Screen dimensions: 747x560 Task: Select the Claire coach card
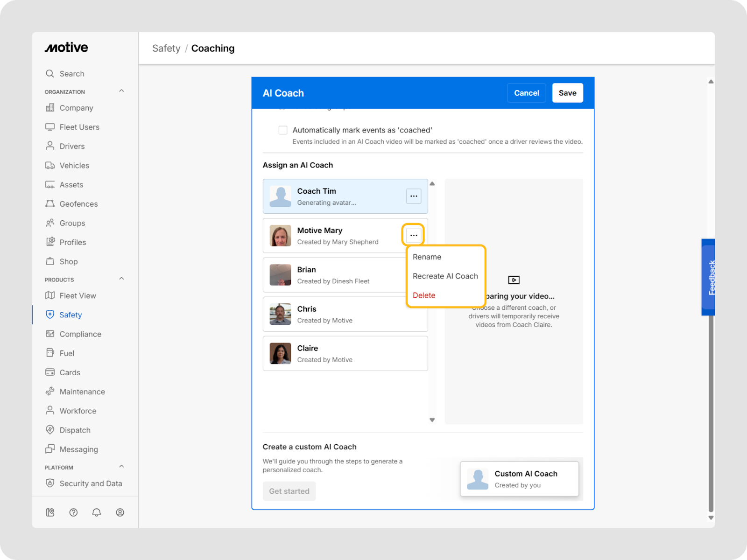[x=345, y=353]
